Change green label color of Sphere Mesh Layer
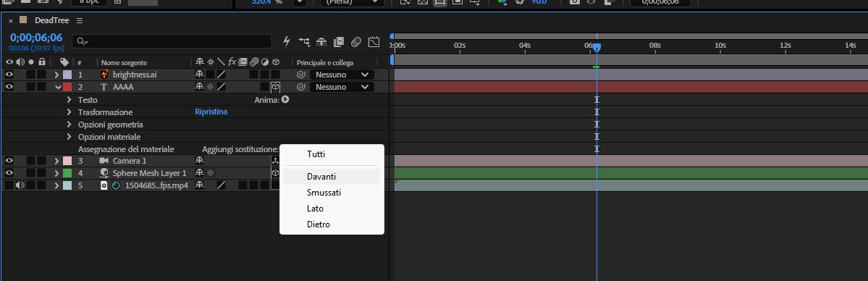 (x=67, y=173)
